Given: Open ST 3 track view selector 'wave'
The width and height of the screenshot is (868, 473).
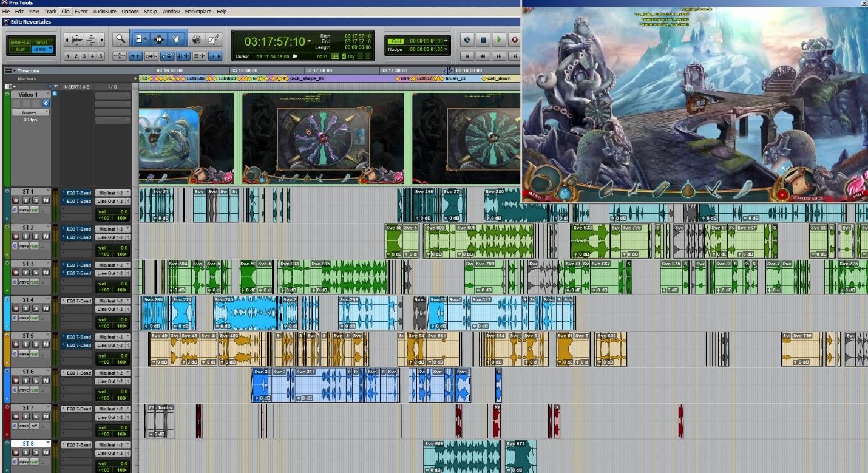Looking at the screenshot, I should tap(24, 282).
